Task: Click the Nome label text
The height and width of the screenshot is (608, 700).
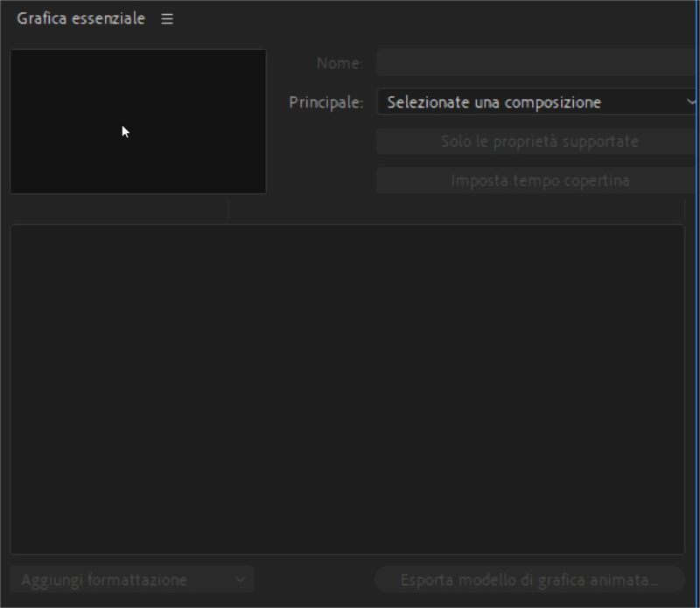Action: click(341, 62)
